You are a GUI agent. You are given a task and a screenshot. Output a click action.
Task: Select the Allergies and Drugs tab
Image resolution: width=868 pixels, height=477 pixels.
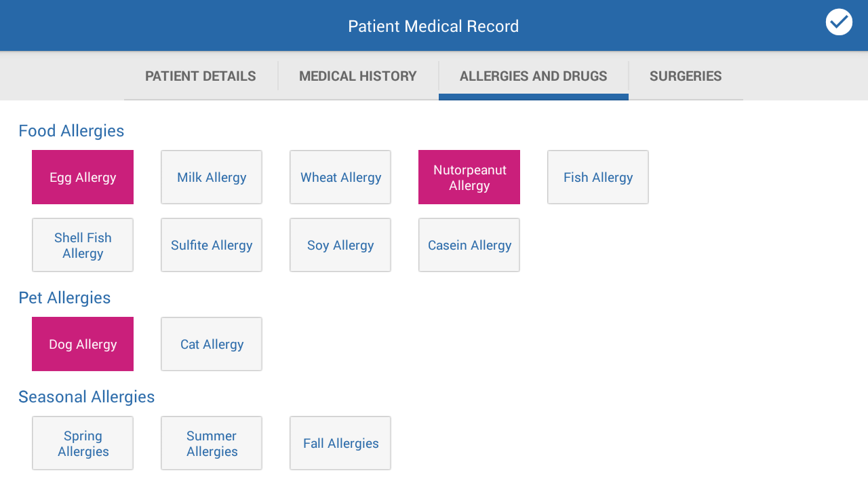pyautogui.click(x=534, y=76)
